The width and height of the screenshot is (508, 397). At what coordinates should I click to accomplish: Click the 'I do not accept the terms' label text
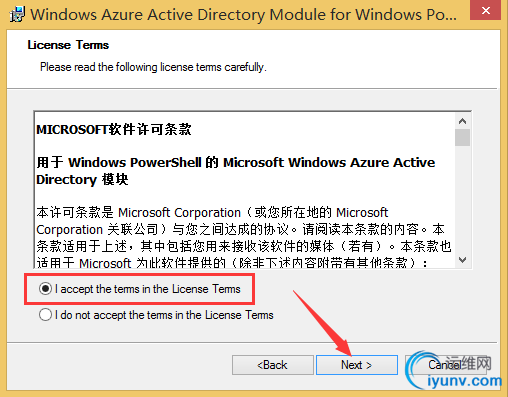164,315
